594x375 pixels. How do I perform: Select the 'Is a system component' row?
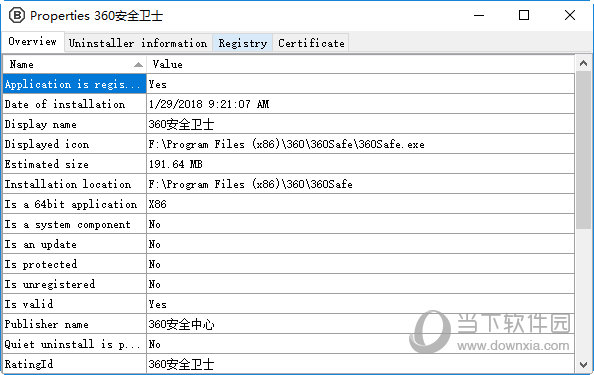pos(289,224)
